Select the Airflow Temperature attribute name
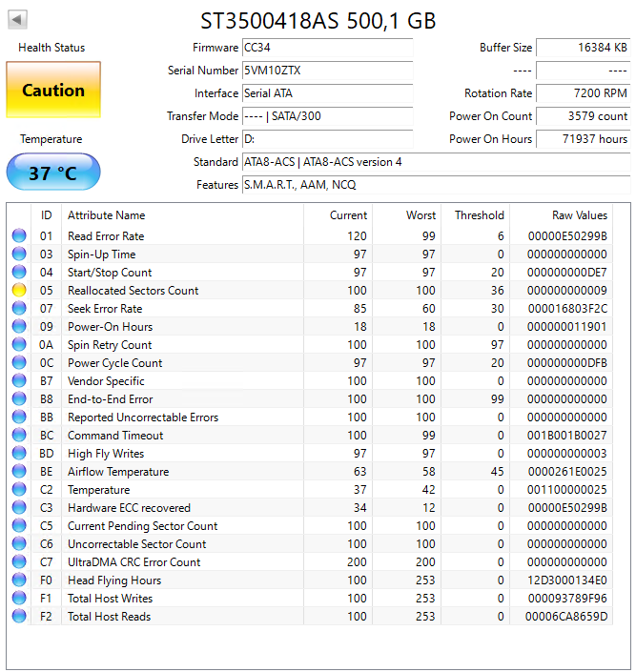The height and width of the screenshot is (672, 636). click(118, 472)
